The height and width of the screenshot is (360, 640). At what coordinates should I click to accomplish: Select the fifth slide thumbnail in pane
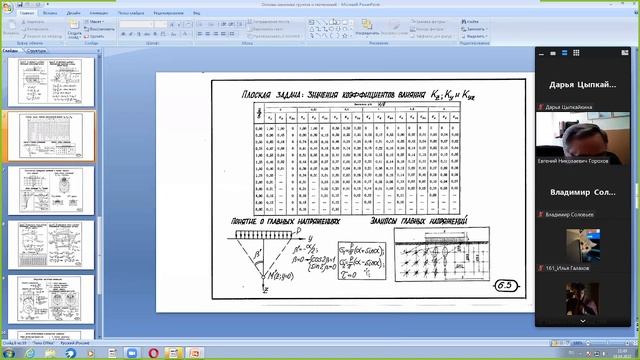pyautogui.click(x=51, y=300)
